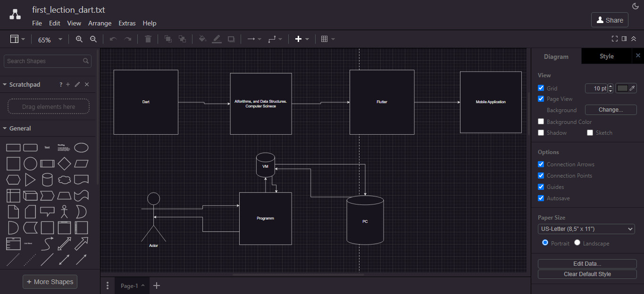This screenshot has height=294, width=644.
Task: Open the grid color swatch picker
Action: click(x=626, y=88)
